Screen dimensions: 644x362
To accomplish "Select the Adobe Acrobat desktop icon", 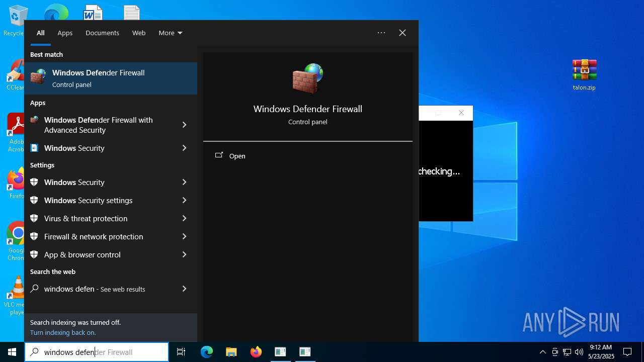I will coord(15,133).
